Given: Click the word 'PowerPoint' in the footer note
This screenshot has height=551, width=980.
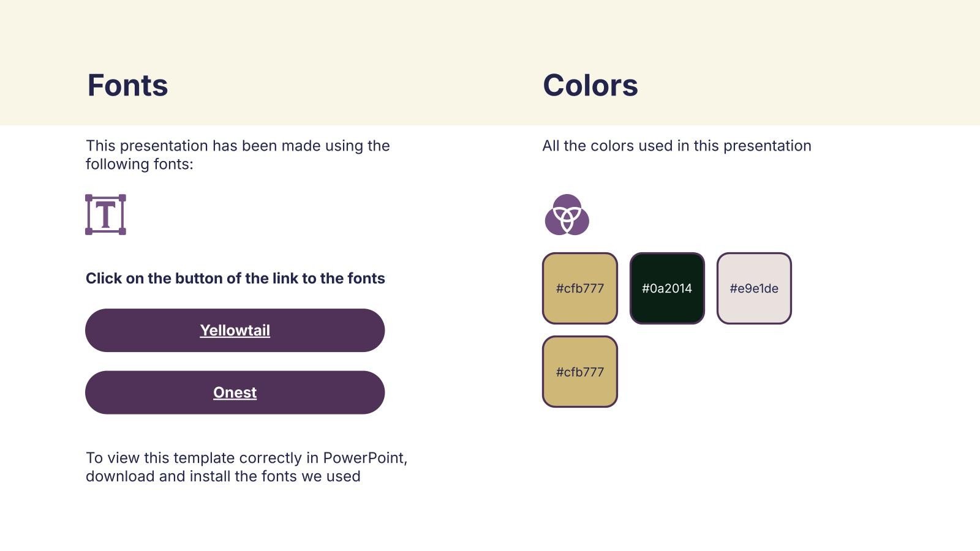Looking at the screenshot, I should click(364, 458).
